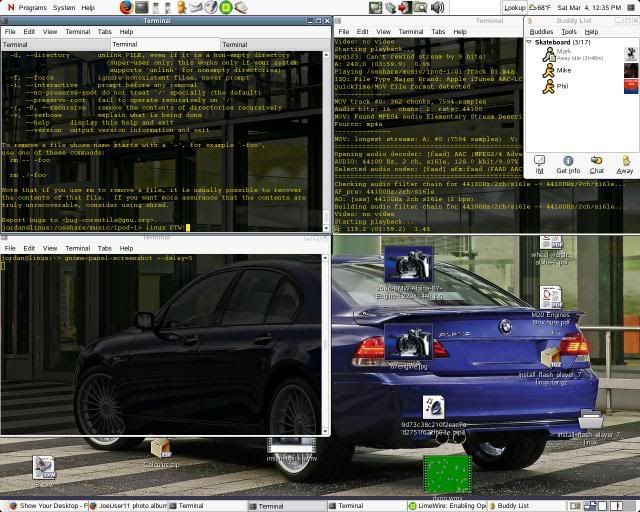This screenshot has width=640, height=512.
Task: Select the green video thumbnail desktop icon
Action: pos(447,476)
